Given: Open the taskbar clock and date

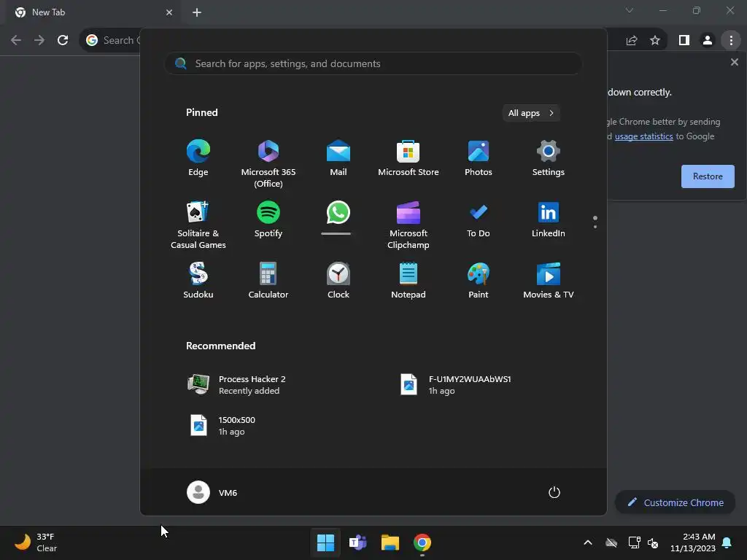Looking at the screenshot, I should pyautogui.click(x=693, y=542).
